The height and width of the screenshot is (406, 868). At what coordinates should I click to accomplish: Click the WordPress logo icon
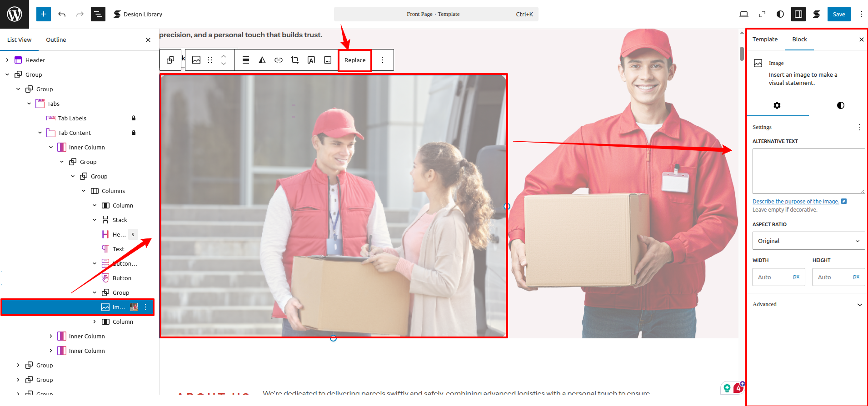click(15, 14)
